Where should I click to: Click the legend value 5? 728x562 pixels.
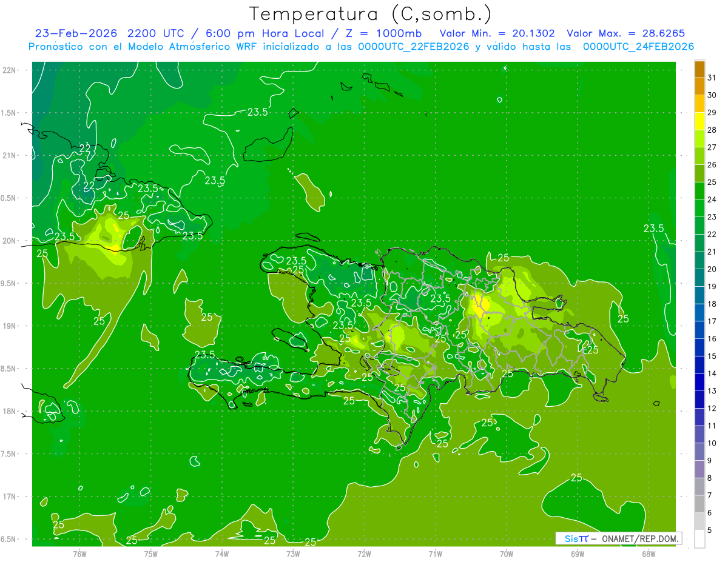(x=710, y=530)
